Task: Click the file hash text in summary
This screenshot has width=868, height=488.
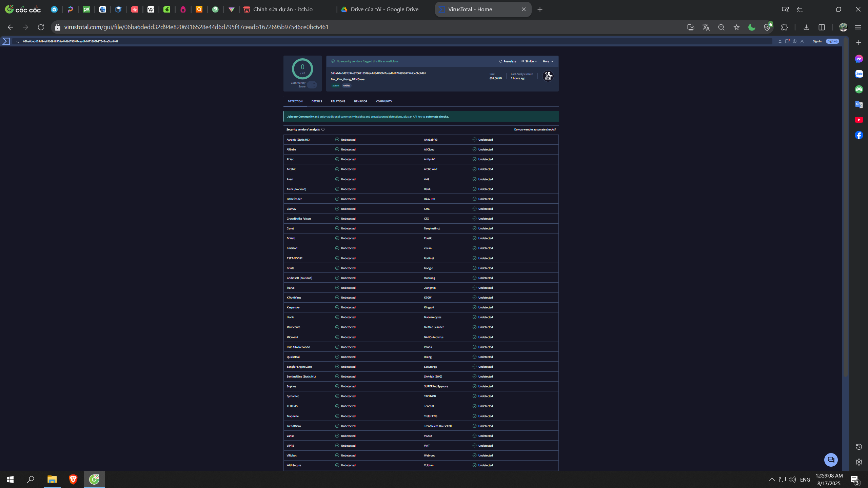Action: (378, 73)
